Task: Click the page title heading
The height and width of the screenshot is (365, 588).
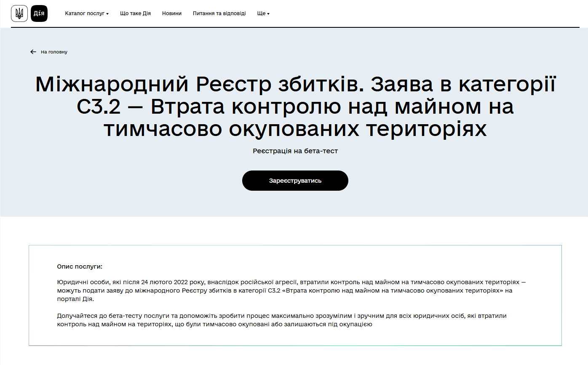Action: pos(295,107)
